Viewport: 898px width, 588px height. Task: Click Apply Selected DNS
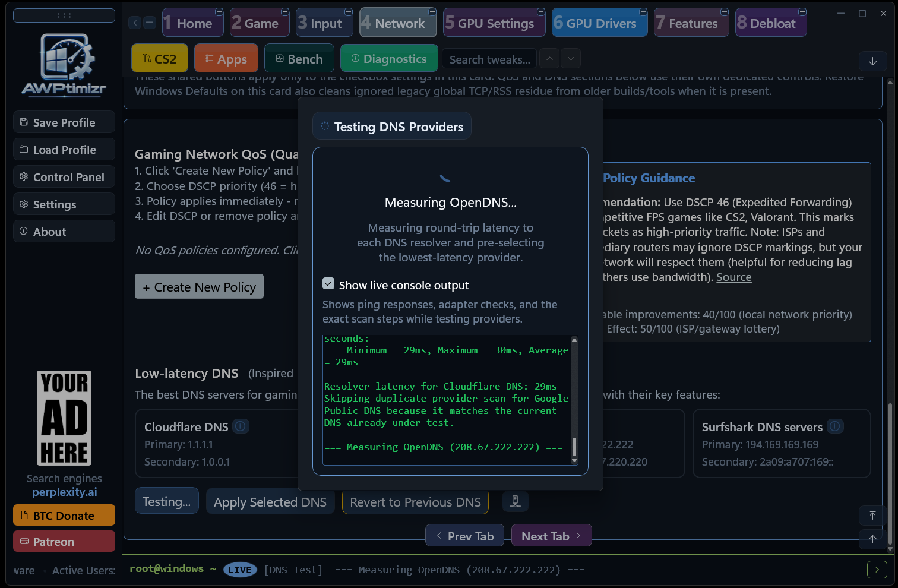270,501
